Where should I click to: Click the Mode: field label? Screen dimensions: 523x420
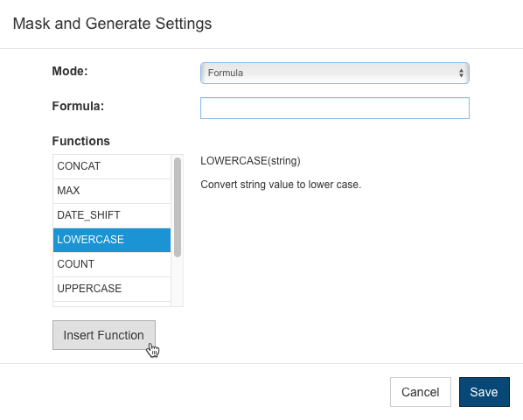[70, 71]
